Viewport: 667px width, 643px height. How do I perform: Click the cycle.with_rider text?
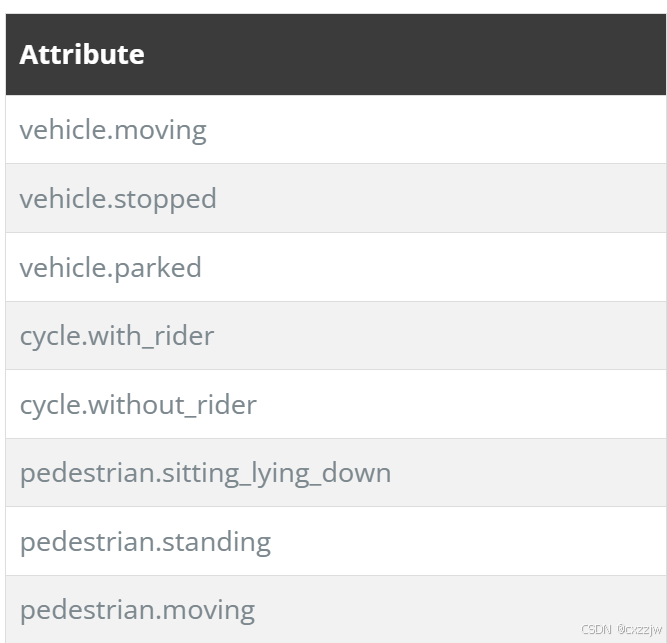[x=117, y=337]
